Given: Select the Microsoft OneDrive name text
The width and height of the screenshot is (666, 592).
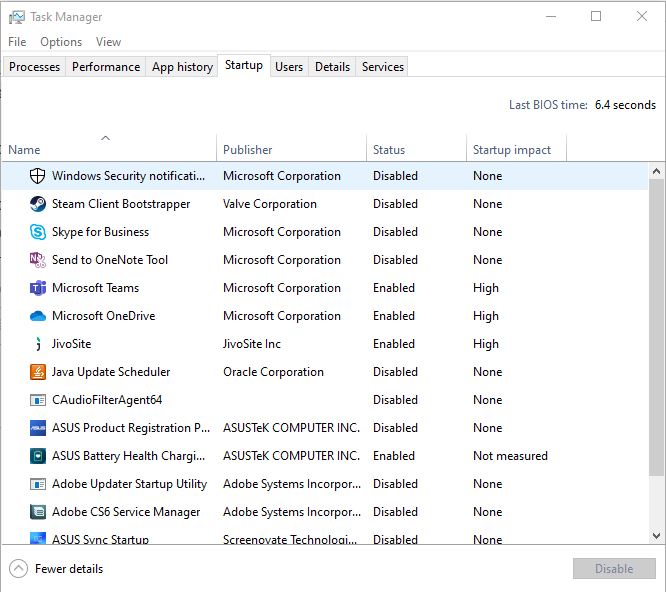Looking at the screenshot, I should [104, 316].
